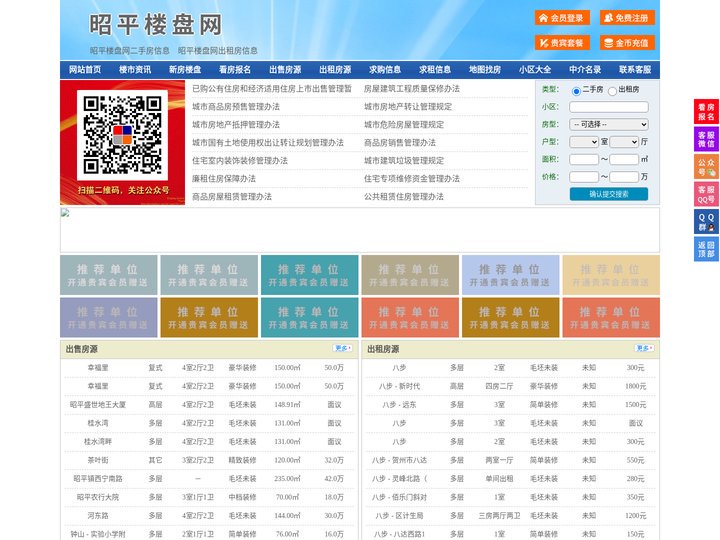The width and height of the screenshot is (720, 540).
Task: Open 地图找房 in navigation bar
Action: [485, 70]
